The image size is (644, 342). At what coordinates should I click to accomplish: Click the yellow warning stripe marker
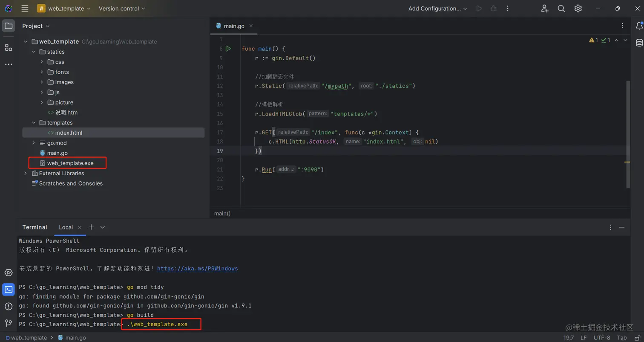click(x=627, y=162)
